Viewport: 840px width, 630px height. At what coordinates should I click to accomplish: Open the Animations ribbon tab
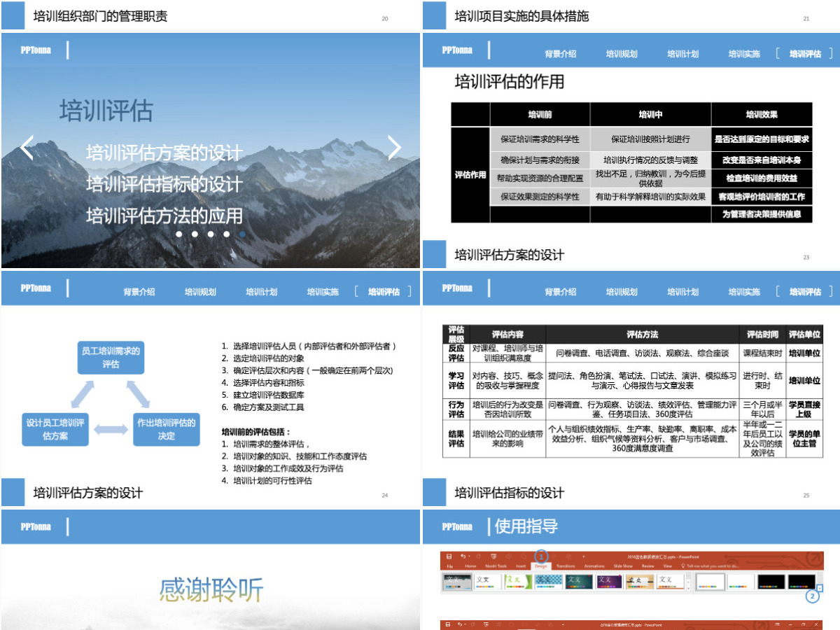594,566
